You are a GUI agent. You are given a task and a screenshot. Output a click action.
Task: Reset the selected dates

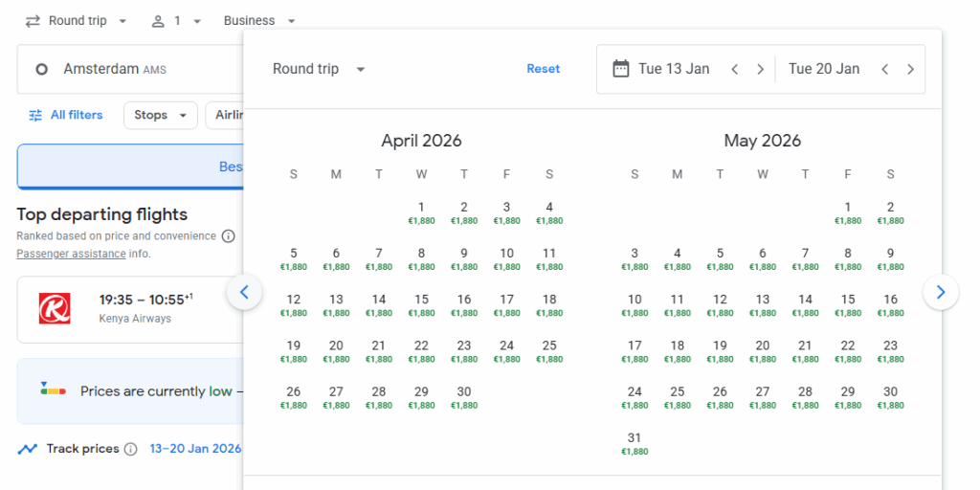[543, 69]
